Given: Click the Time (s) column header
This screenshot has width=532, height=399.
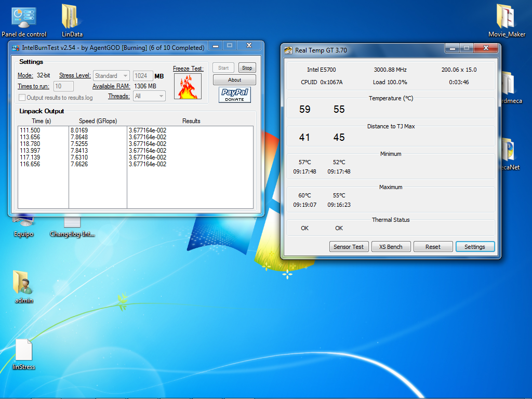Looking at the screenshot, I should pos(42,121).
